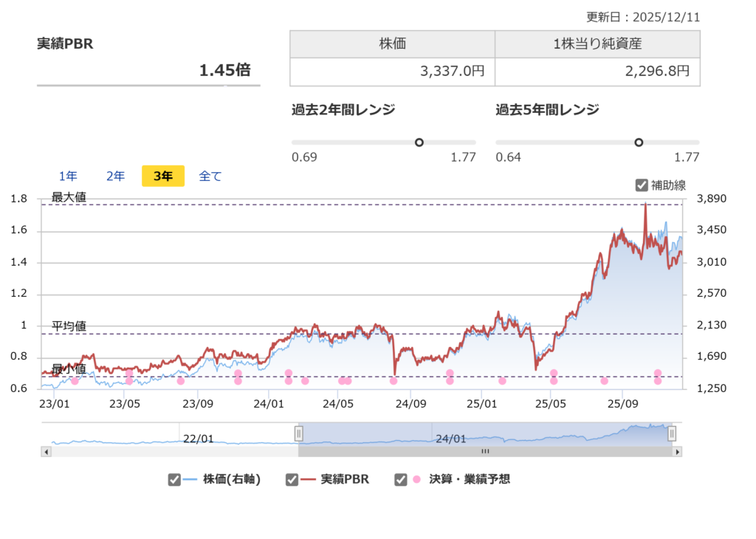The height and width of the screenshot is (539, 756).
Task: Select the highlighted 3年 tab
Action: point(162,176)
